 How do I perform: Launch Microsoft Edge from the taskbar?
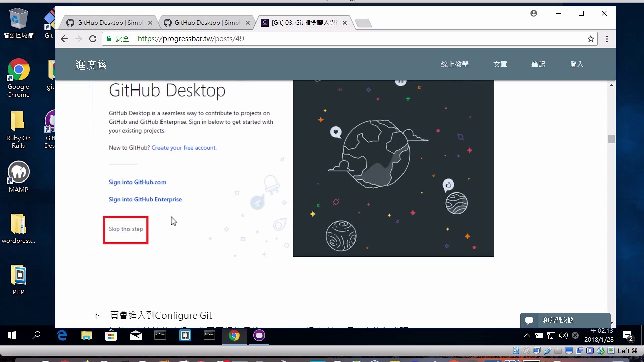pyautogui.click(x=62, y=335)
